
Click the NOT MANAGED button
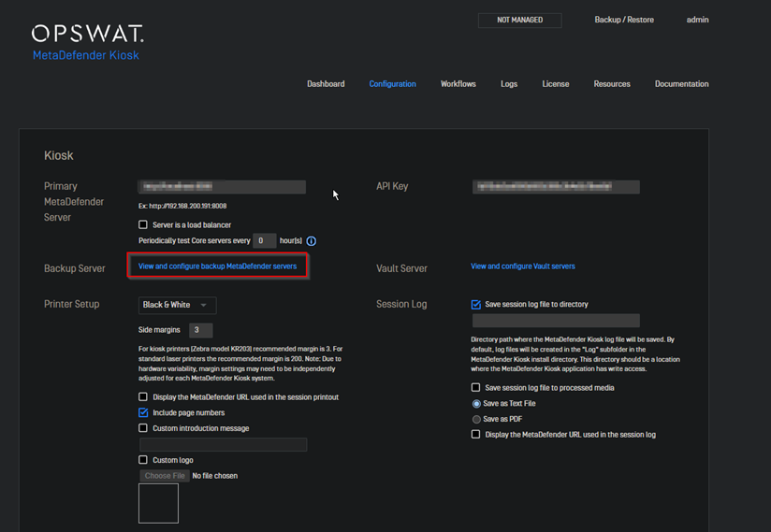click(519, 21)
